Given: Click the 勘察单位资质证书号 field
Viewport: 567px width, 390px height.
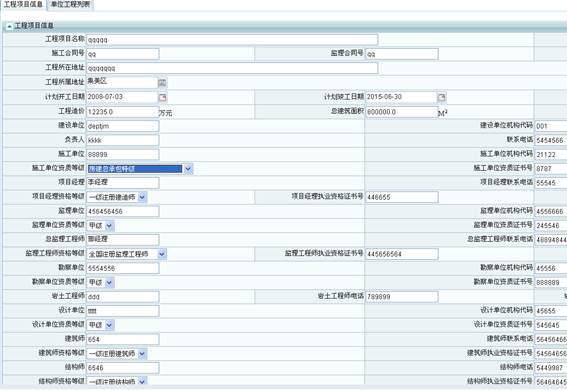Looking at the screenshot, I should coord(551,282).
